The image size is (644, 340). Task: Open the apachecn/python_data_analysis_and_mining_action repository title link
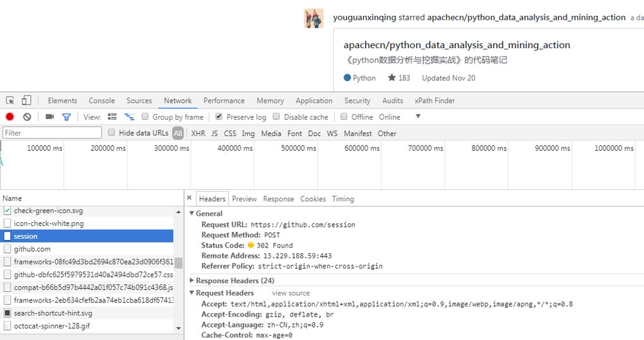[x=457, y=45]
